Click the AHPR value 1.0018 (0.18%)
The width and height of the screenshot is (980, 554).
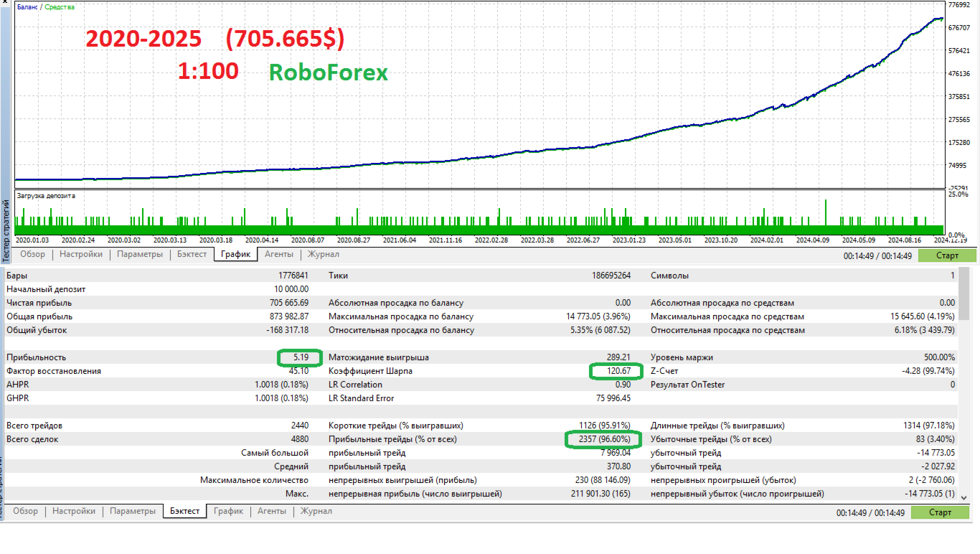pyautogui.click(x=282, y=385)
